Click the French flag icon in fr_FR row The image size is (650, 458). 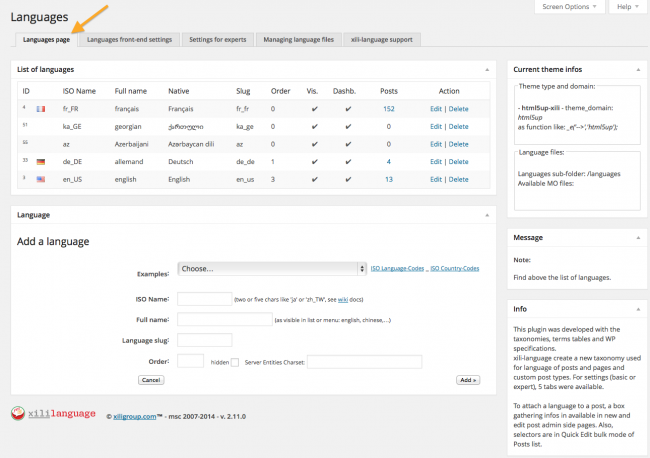41,109
